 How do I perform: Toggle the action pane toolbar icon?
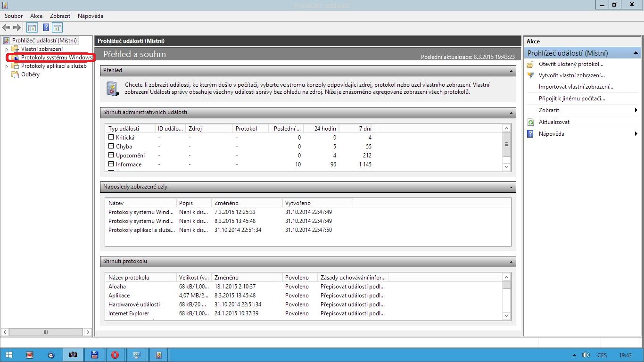pos(58,28)
